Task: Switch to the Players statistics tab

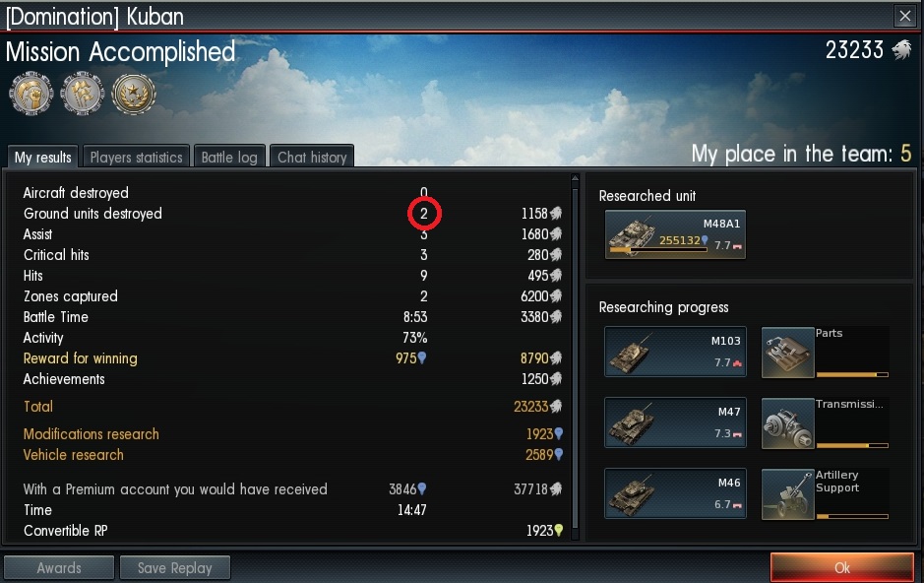Action: coord(136,157)
